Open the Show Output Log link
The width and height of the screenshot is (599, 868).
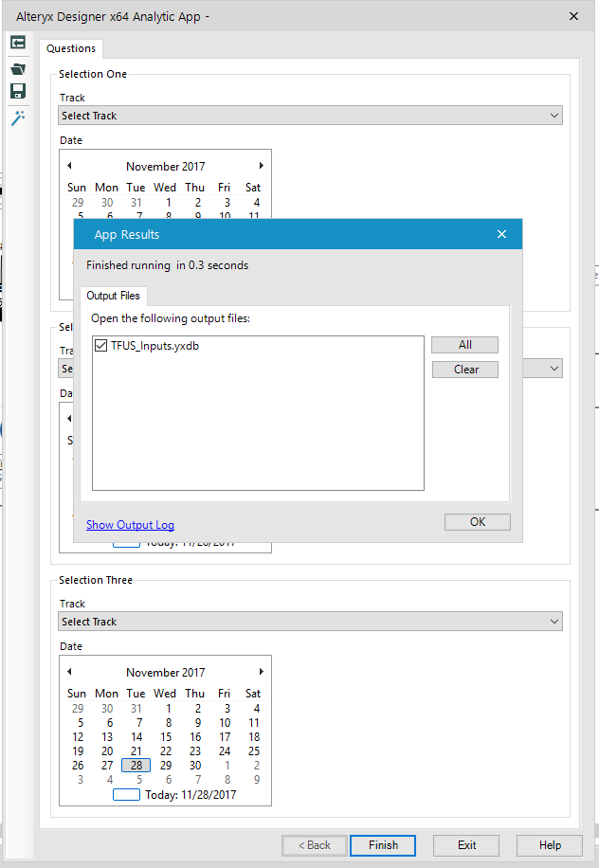[x=130, y=525]
